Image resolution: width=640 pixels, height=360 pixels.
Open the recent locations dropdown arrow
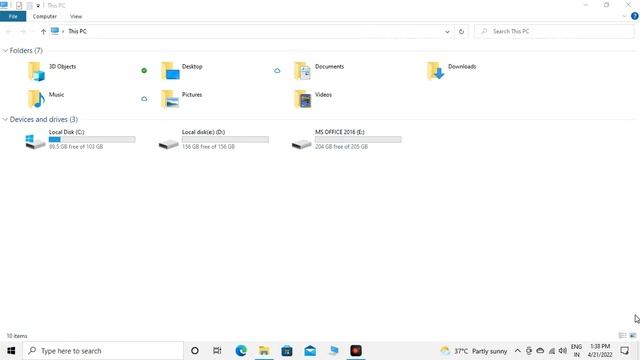[x=33, y=31]
